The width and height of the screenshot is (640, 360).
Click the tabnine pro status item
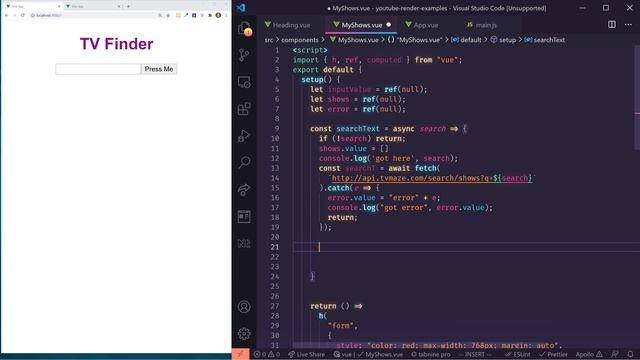coord(431,354)
